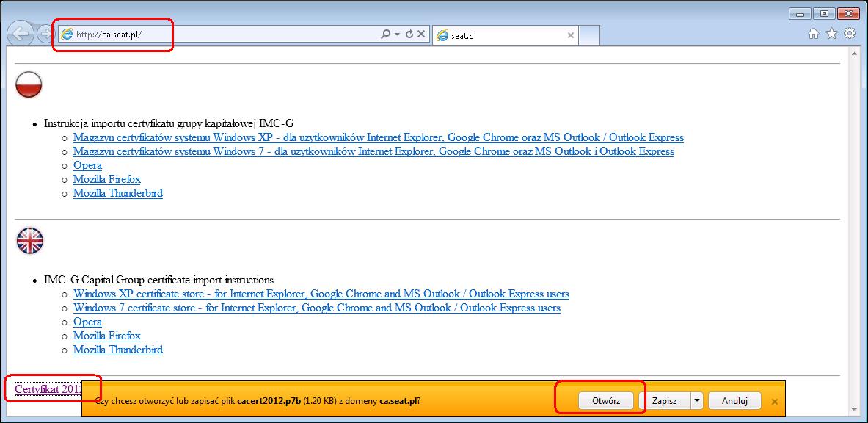Click the address bar showing http://ca.seat.pl/

[x=220, y=35]
